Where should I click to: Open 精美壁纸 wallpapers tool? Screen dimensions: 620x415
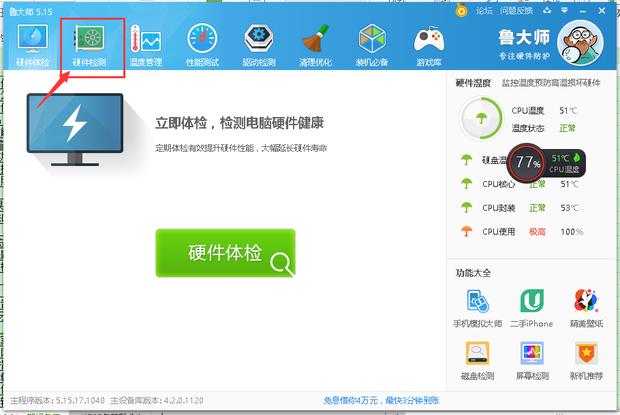point(585,307)
